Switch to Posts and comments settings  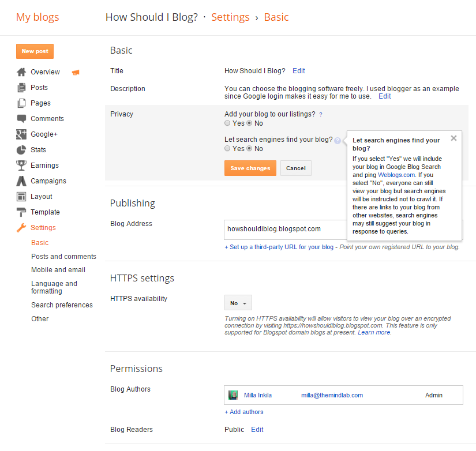[x=63, y=256]
